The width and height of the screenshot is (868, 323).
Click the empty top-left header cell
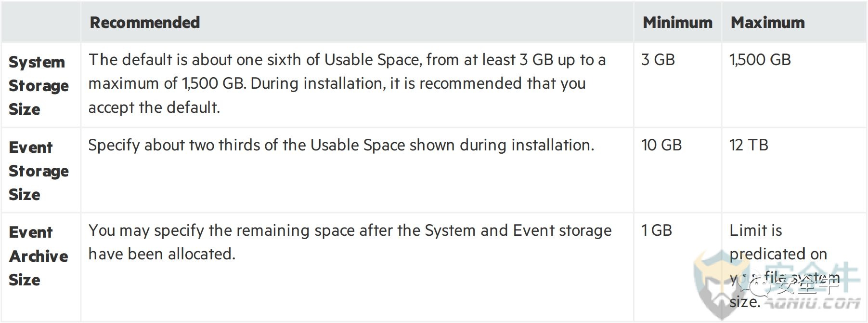click(41, 22)
